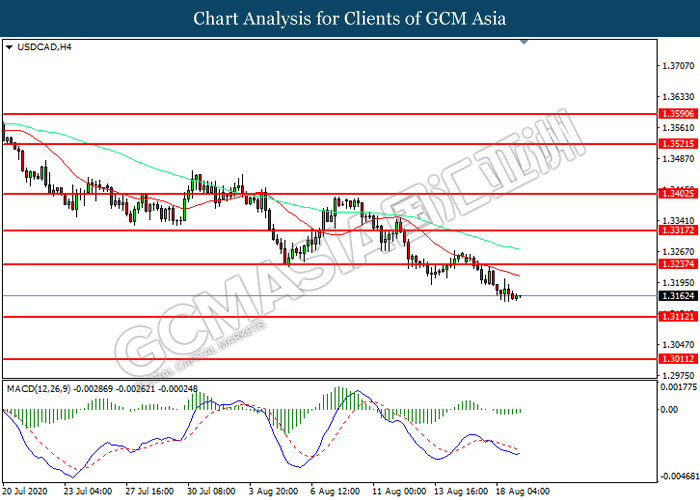Click the 30 Jul 08:00 time label

(211, 491)
